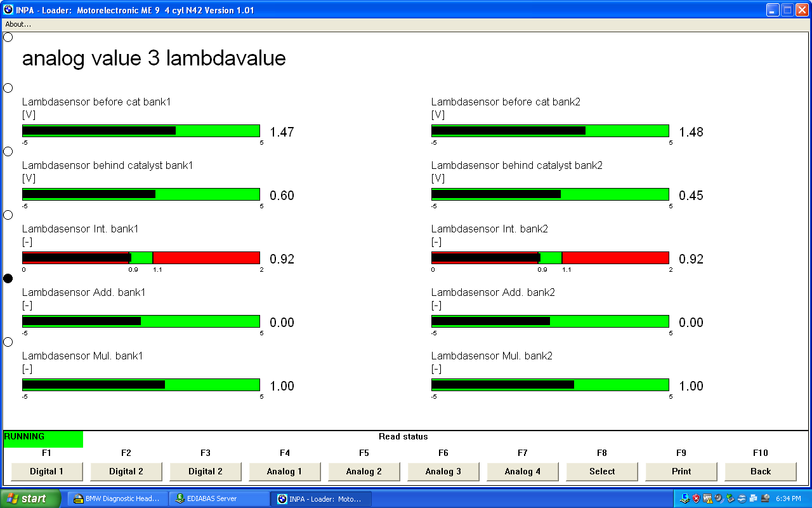Click the BMW logo in the title bar
The image size is (812, 508).
(x=8, y=10)
